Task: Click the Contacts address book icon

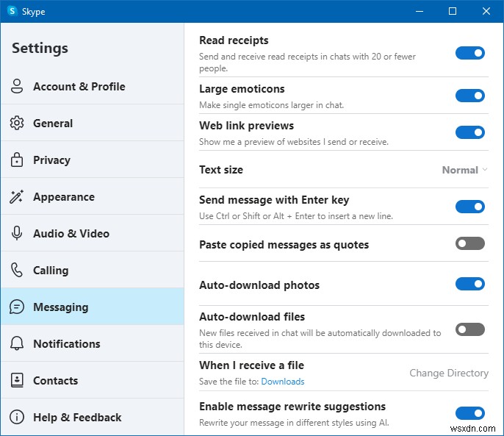Action: pos(17,380)
